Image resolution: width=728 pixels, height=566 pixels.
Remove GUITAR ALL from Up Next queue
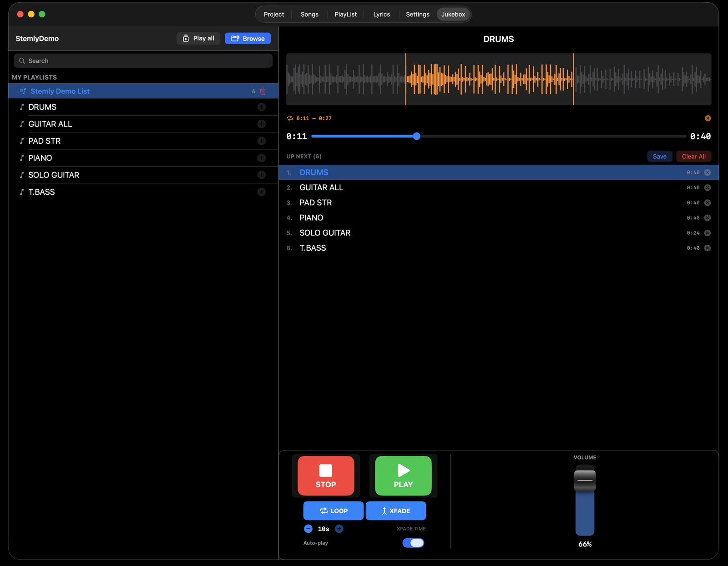[x=708, y=187]
